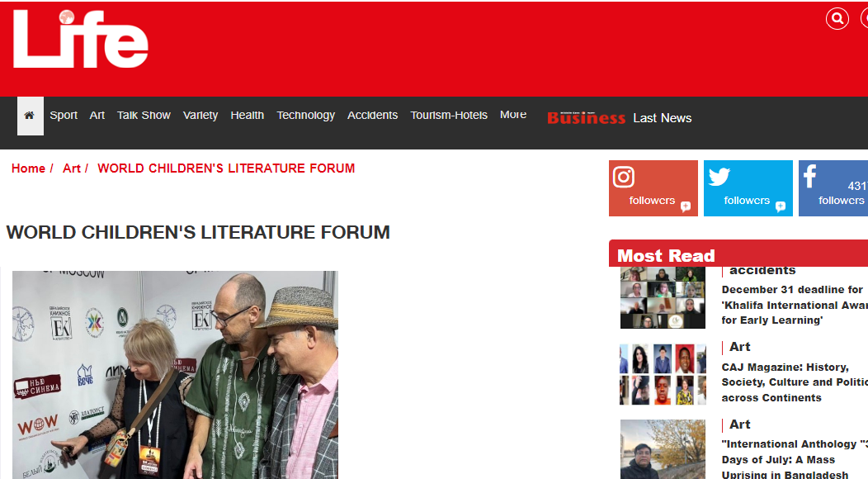The width and height of the screenshot is (868, 479).
Task: Click the CAJ Magazine portraits thumbnail
Action: (x=663, y=374)
